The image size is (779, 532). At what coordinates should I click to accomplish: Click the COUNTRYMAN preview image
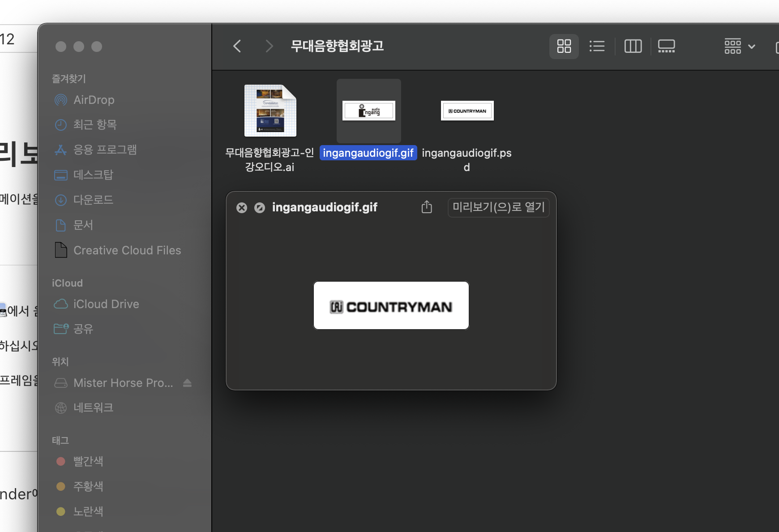click(391, 305)
